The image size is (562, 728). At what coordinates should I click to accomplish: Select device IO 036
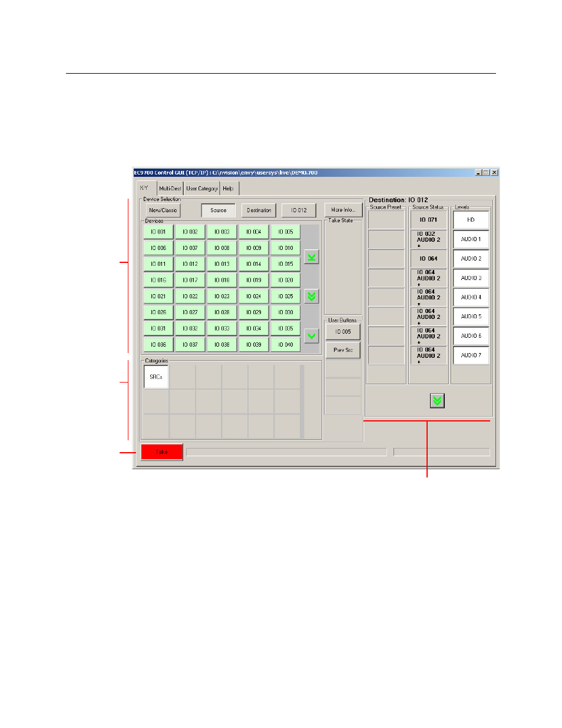click(158, 345)
